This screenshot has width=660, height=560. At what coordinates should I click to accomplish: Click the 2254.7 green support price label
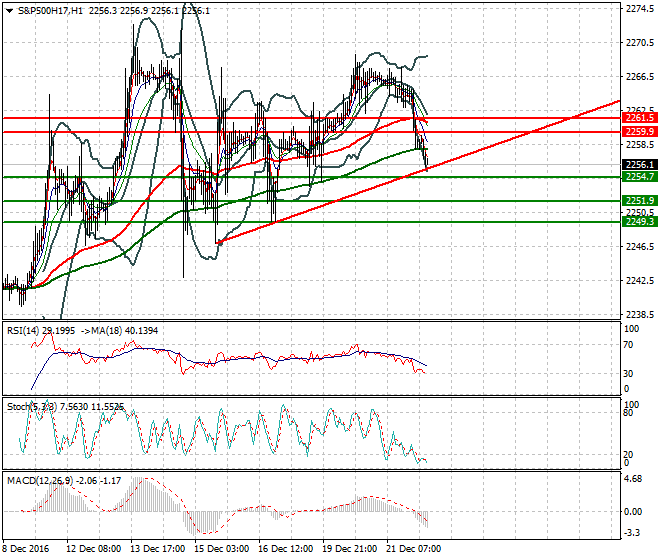[639, 177]
